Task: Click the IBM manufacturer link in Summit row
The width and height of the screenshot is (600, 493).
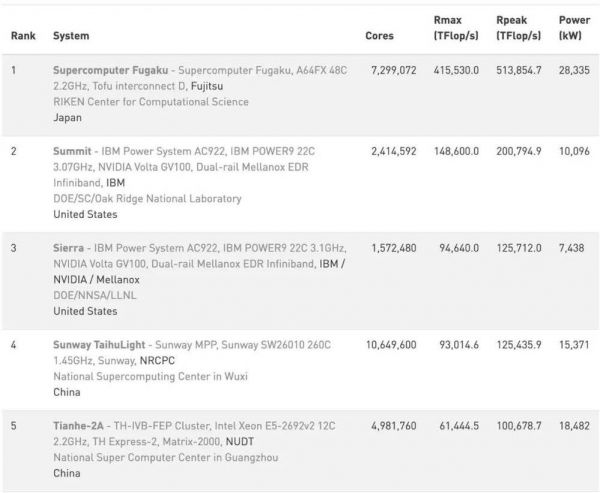Action: pos(115,183)
